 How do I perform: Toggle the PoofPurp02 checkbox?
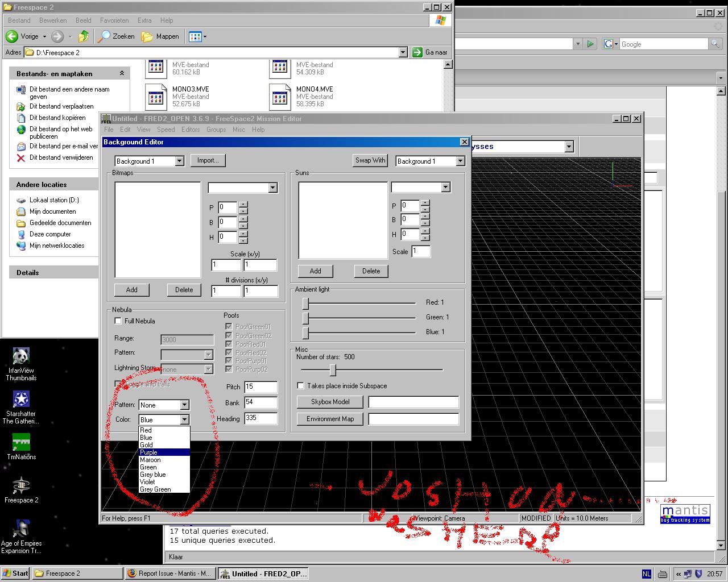click(229, 369)
